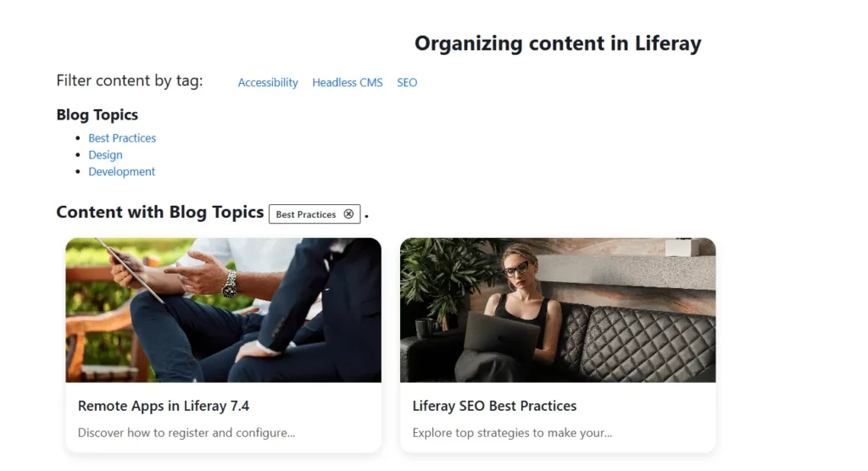Screen dimensions: 868x471
Task: Click the Best Practices chip label
Action: coord(306,214)
